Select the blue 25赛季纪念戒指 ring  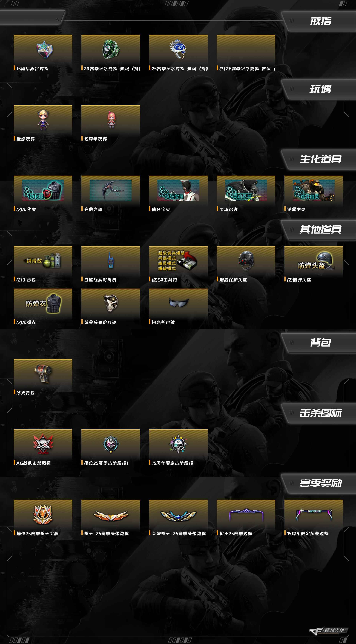178,49
